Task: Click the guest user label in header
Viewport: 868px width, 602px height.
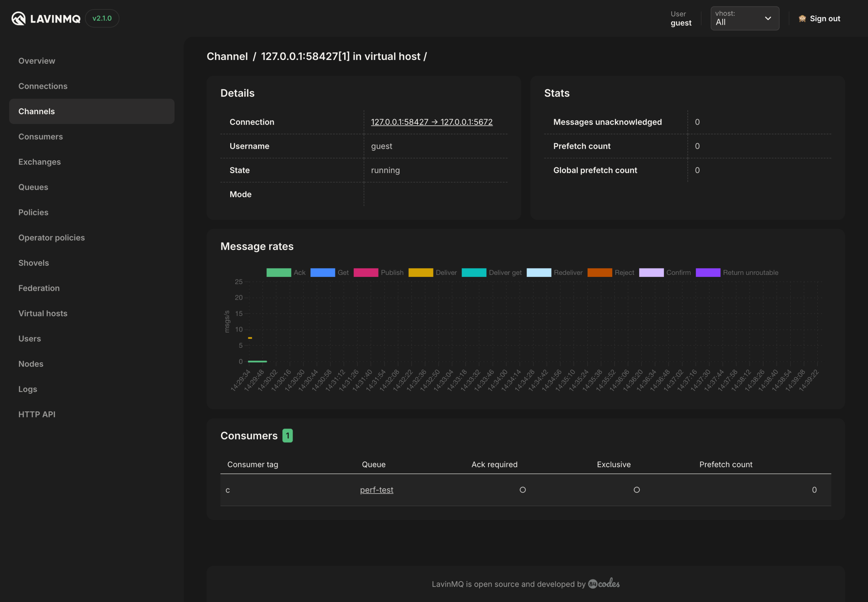Action: tap(681, 23)
